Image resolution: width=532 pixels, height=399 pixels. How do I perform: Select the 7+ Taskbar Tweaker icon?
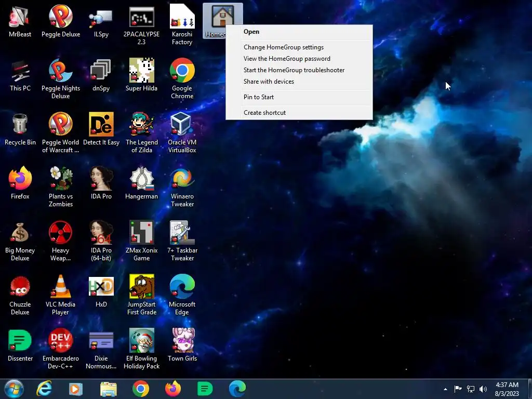(182, 241)
